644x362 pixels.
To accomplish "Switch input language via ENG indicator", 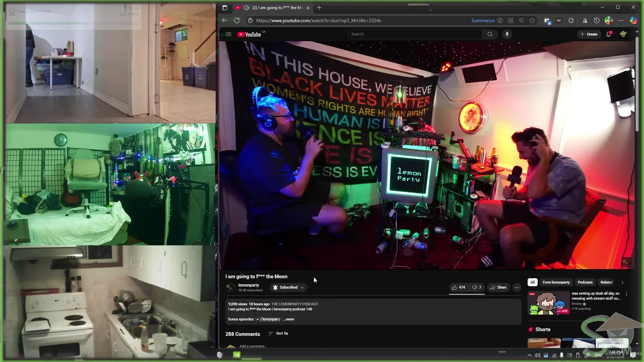I will tap(598, 355).
